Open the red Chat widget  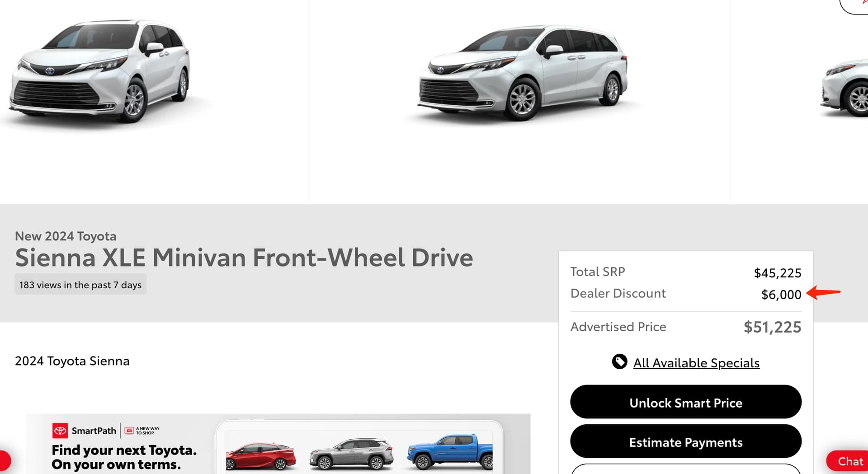click(847, 461)
